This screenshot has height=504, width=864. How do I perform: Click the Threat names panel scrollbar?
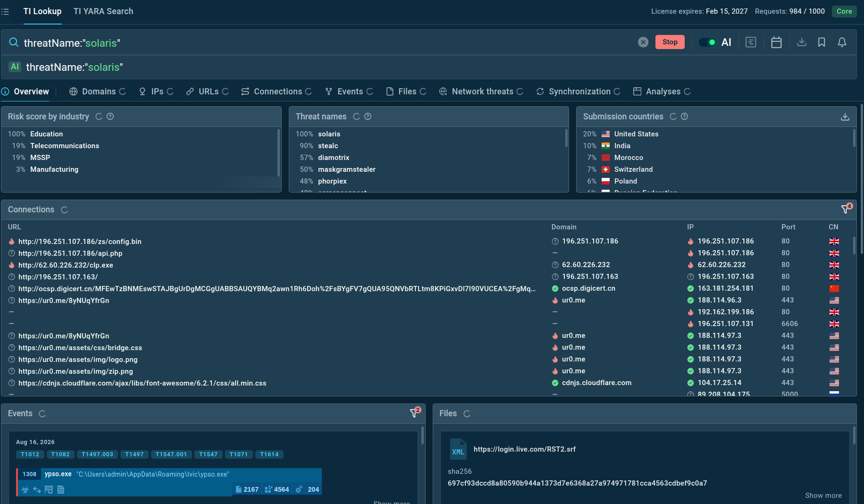point(566,138)
